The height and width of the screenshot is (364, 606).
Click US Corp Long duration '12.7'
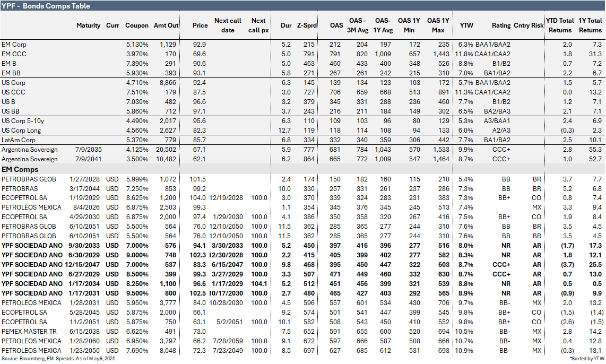click(284, 131)
